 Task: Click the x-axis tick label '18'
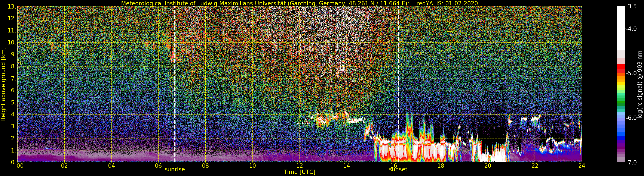tap(441, 166)
